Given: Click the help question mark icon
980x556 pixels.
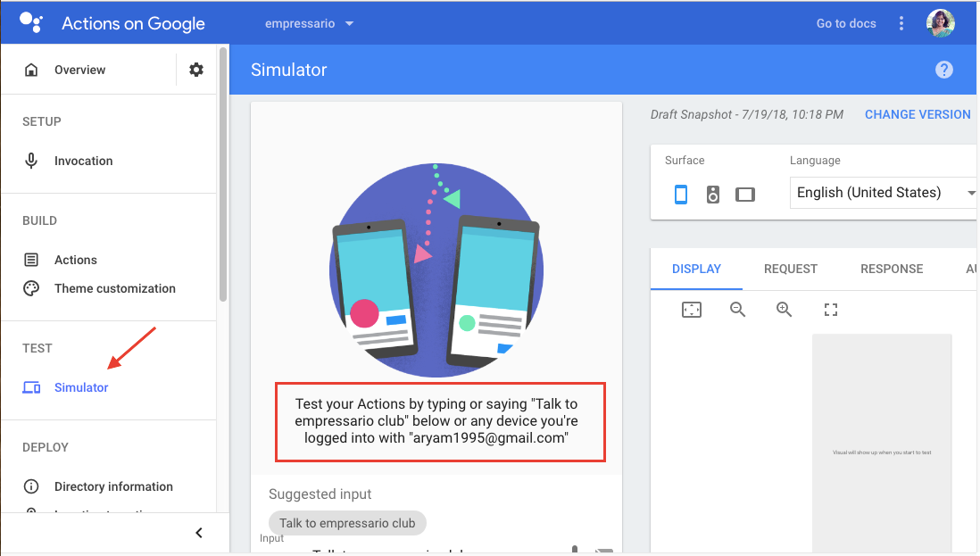Looking at the screenshot, I should click(x=943, y=70).
